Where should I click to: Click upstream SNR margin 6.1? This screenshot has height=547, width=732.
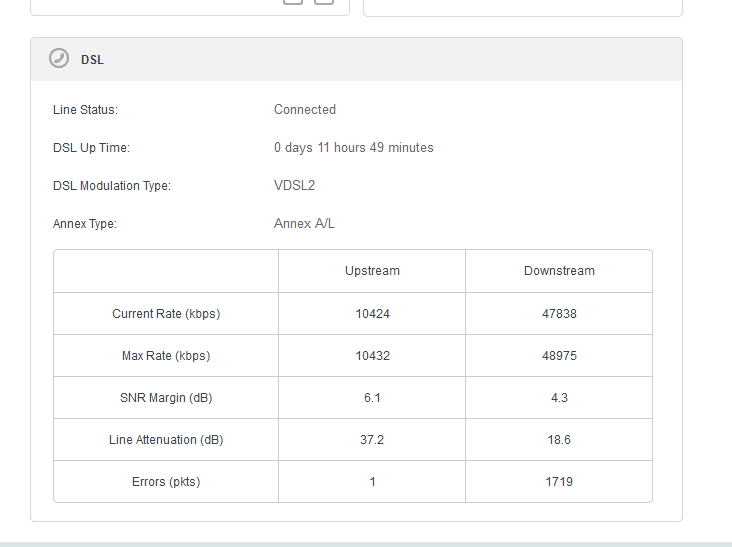(x=372, y=398)
